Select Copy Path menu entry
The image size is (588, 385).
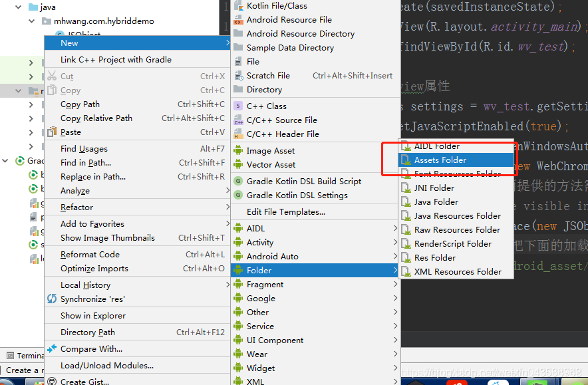137,104
